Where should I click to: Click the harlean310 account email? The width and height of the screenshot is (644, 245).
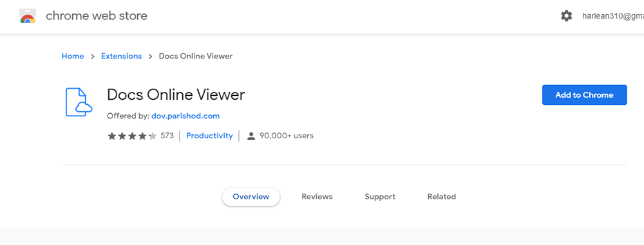tap(613, 16)
